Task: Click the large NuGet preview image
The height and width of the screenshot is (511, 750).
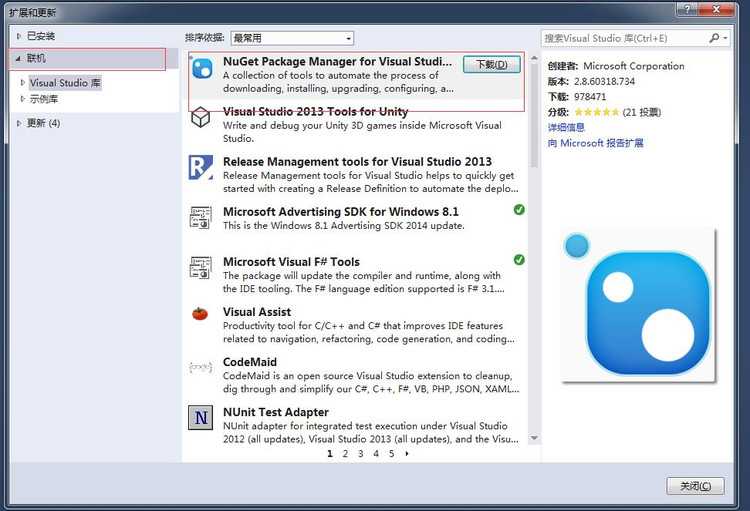Action: click(x=639, y=306)
